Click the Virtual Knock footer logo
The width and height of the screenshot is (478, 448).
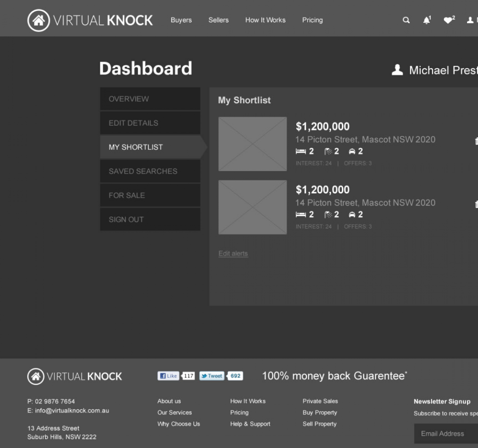[x=75, y=376]
